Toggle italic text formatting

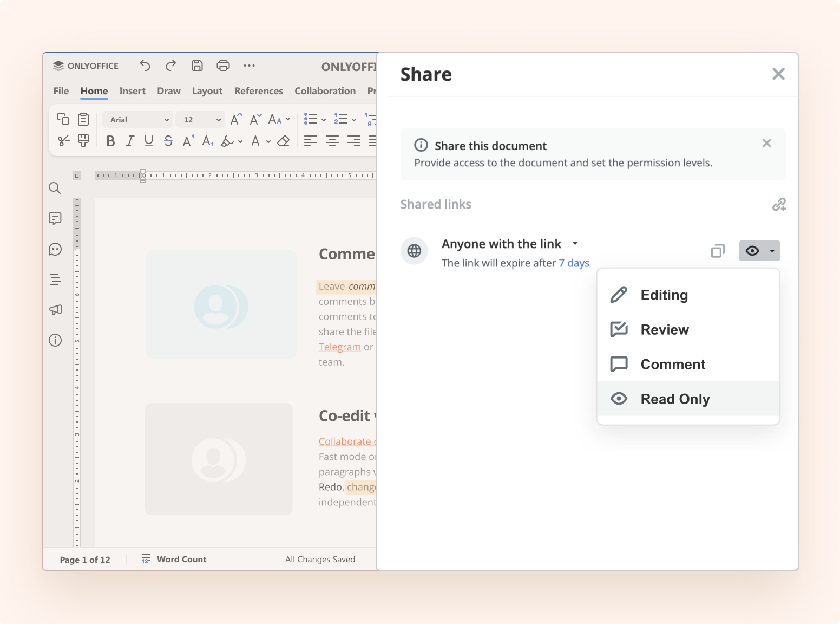pos(129,141)
